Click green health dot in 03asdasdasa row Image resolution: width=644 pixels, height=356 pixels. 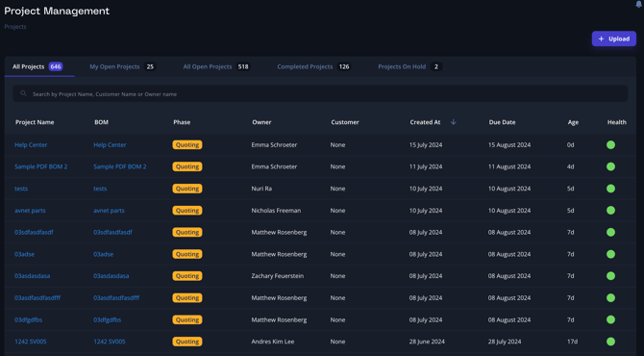tap(610, 276)
